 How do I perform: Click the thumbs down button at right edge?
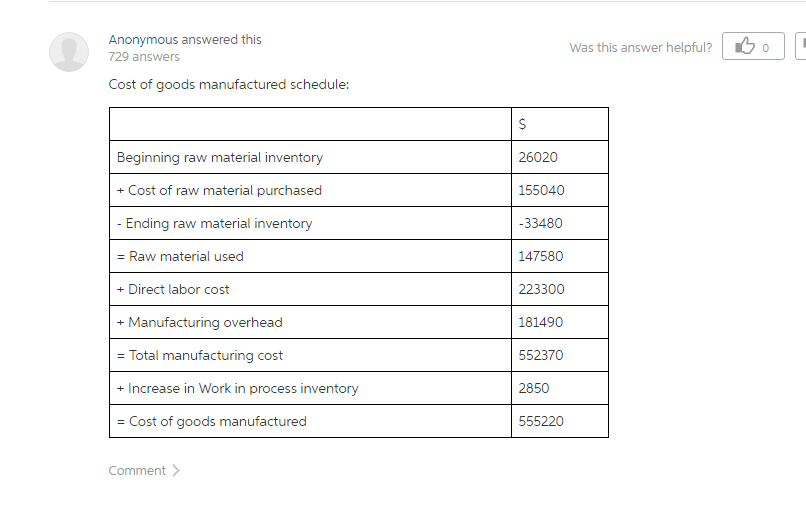pyautogui.click(x=801, y=46)
